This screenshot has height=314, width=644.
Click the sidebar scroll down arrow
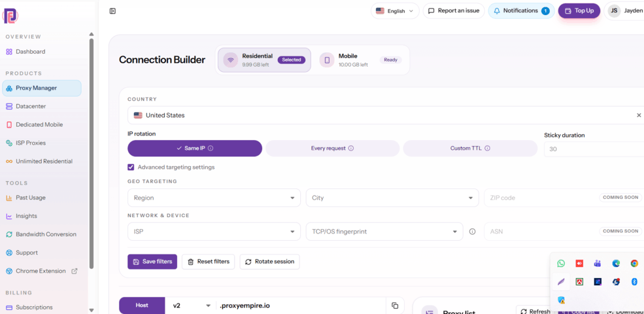(x=92, y=310)
